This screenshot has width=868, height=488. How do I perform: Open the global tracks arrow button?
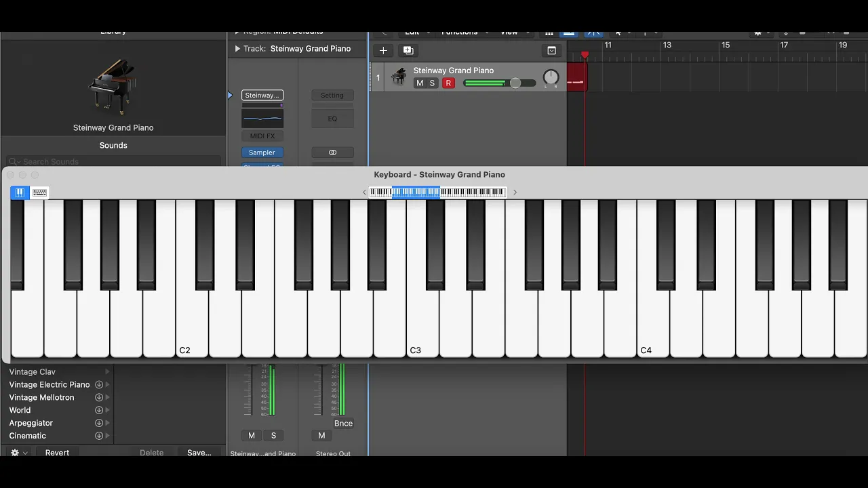click(x=552, y=50)
